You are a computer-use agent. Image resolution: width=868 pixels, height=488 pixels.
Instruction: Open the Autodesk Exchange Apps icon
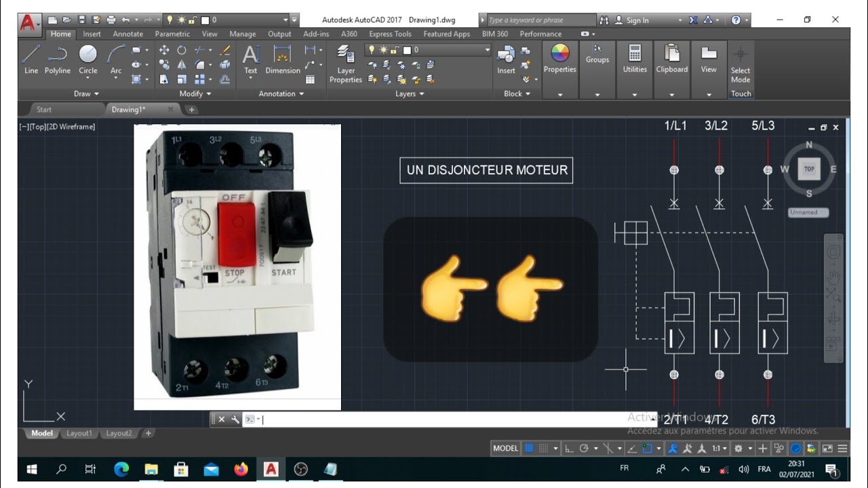(x=693, y=20)
